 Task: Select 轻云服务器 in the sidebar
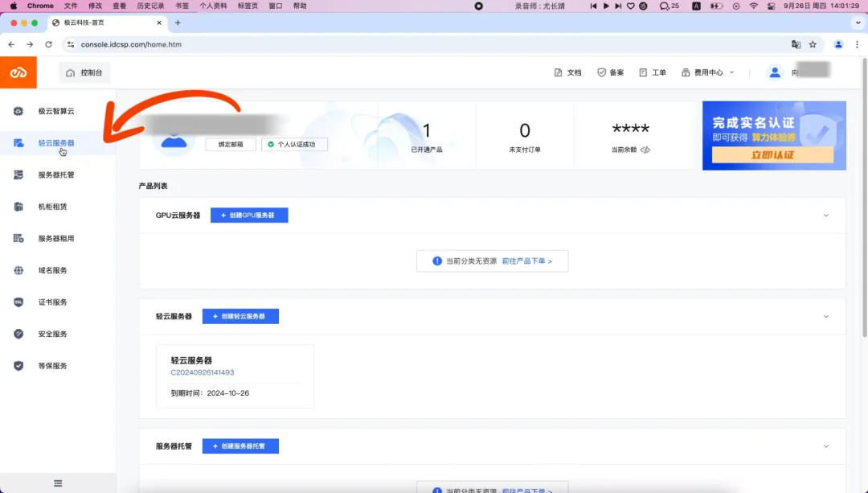tap(56, 143)
